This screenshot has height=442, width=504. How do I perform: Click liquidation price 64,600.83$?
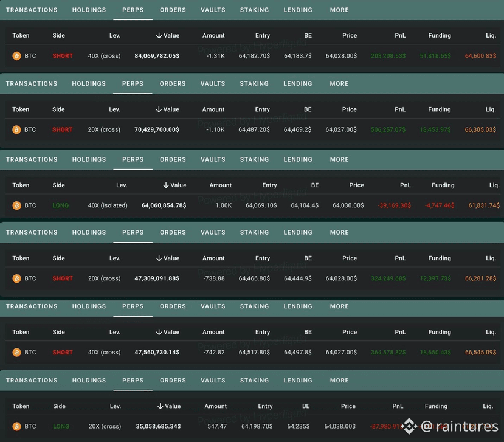480,56
